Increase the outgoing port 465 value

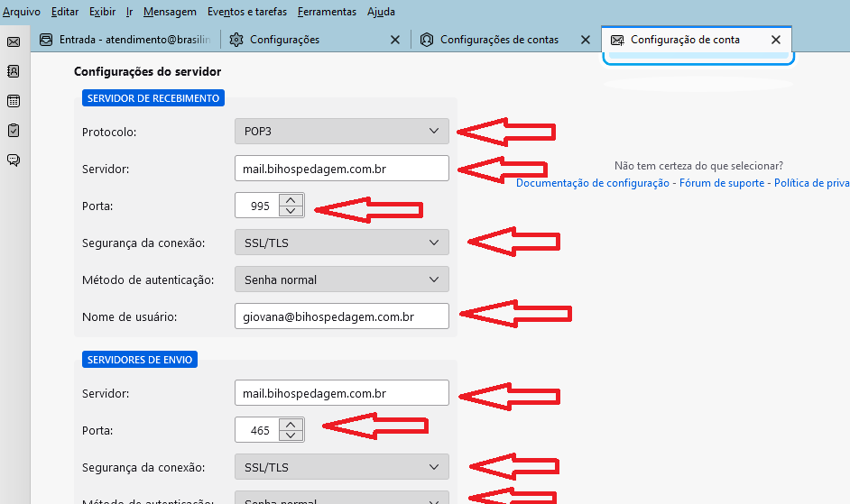point(291,425)
